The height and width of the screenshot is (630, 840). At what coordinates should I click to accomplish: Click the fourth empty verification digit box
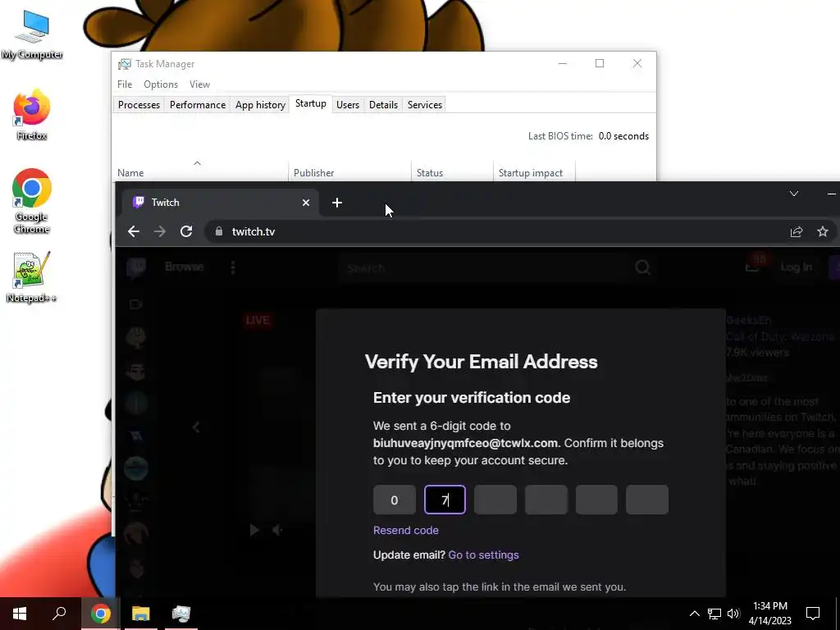tap(546, 500)
